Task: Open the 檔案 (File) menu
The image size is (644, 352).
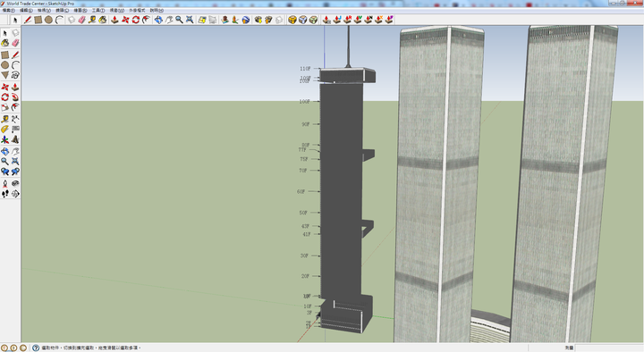Action: [8, 10]
